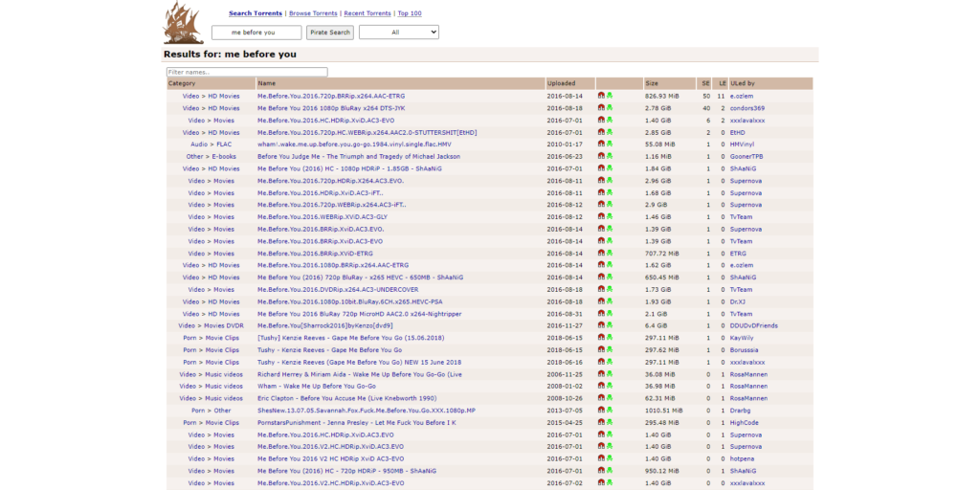Click the Filter names input box
The height and width of the screenshot is (490, 980).
(247, 72)
